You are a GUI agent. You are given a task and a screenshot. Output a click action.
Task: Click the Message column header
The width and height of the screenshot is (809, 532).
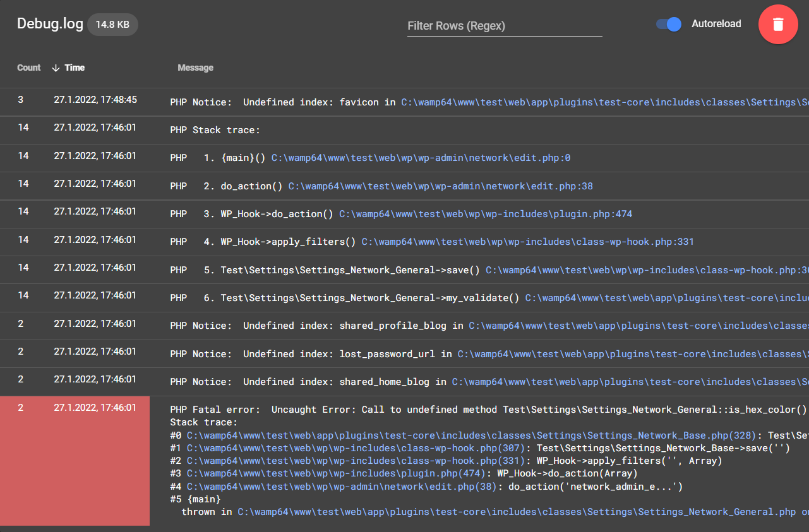[195, 68]
